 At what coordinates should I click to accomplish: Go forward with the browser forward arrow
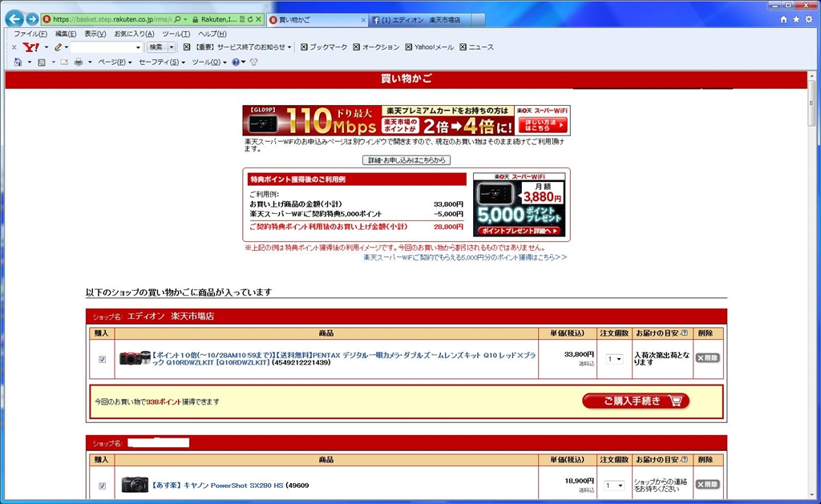pos(32,19)
